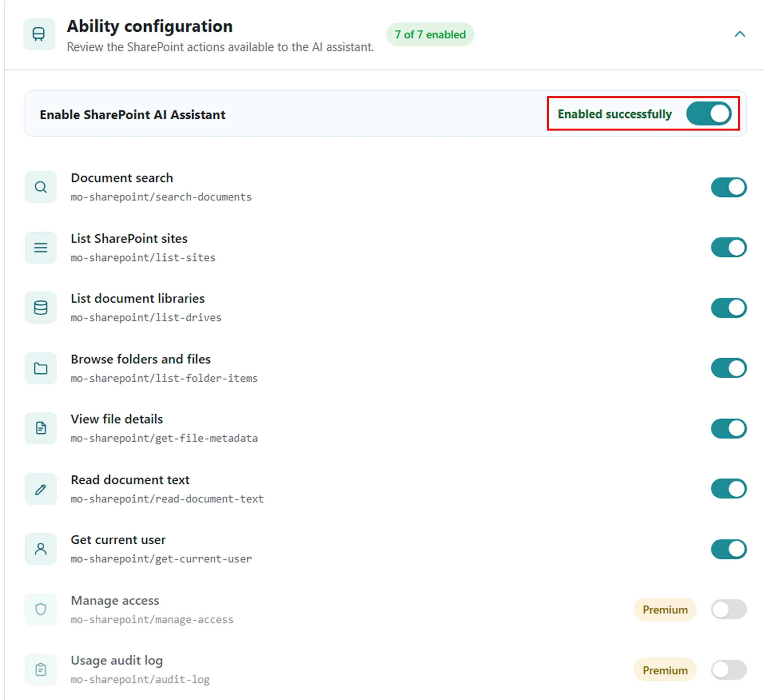Select mo-sharepoint/list-folder-items text
This screenshot has width=763, height=700.
(x=164, y=378)
